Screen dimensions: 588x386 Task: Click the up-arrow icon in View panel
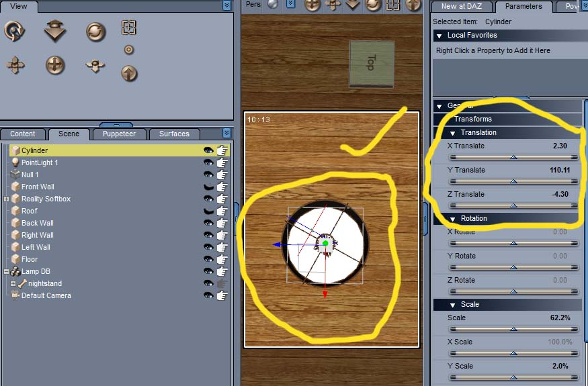(x=129, y=73)
